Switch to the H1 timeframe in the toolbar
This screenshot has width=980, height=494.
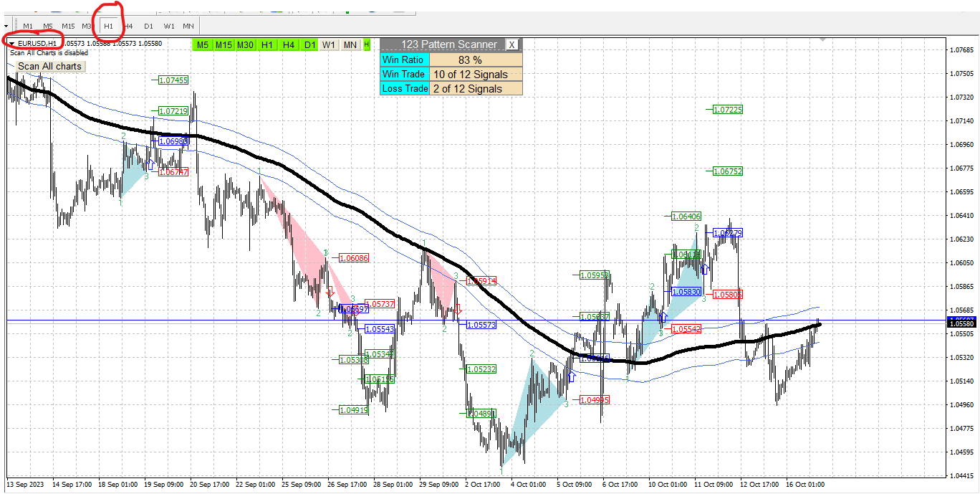click(x=109, y=26)
